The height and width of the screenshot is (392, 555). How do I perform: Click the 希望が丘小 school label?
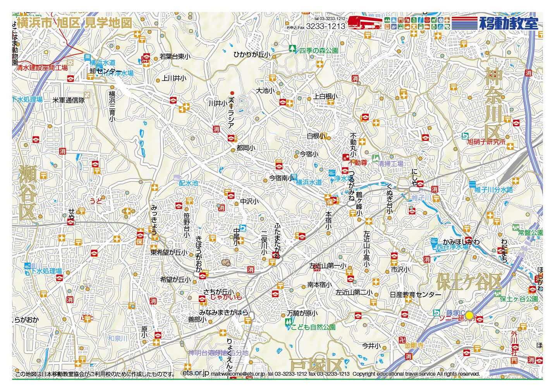pyautogui.click(x=175, y=279)
